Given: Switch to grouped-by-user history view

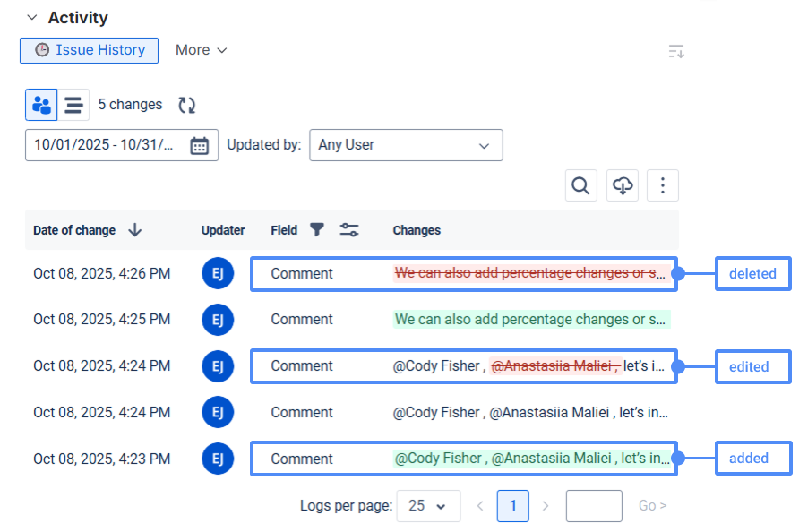Looking at the screenshot, I should (x=40, y=105).
